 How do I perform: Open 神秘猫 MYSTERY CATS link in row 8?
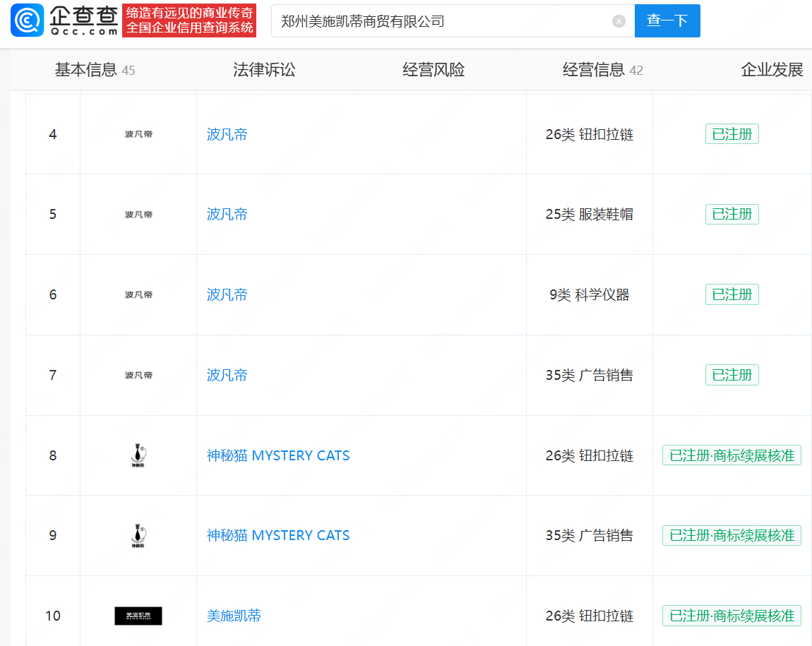(x=278, y=455)
